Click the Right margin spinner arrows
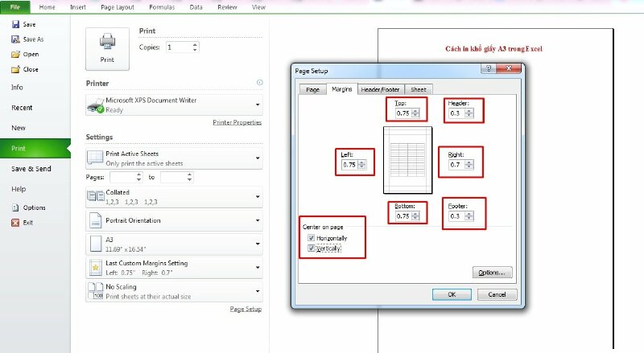The width and height of the screenshot is (644, 353). [x=469, y=165]
